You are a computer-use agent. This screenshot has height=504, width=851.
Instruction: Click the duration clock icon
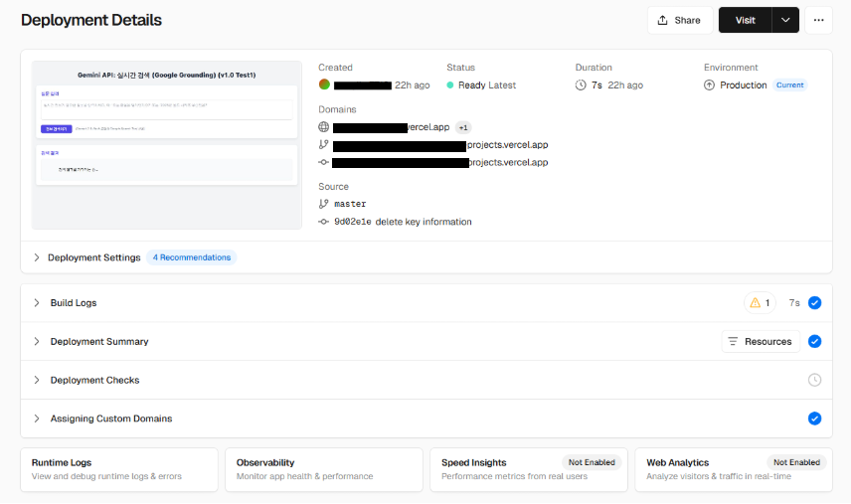pos(581,85)
